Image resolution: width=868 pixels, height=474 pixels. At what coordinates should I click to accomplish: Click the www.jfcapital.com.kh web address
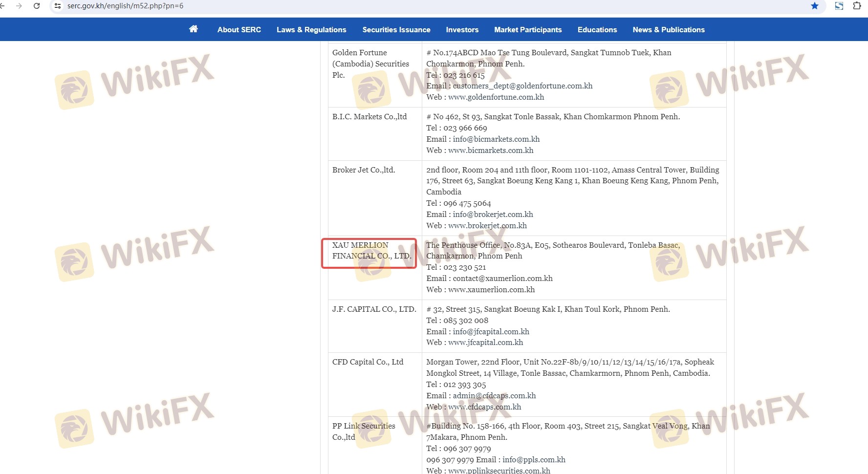485,343
